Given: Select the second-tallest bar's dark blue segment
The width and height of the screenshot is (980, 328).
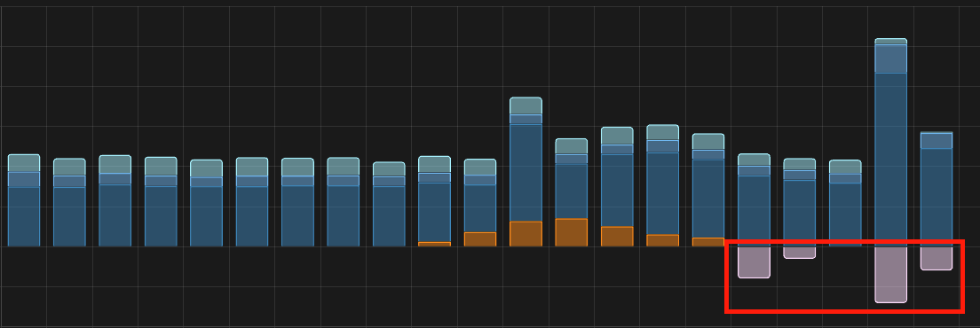Looking at the screenshot, I should [x=526, y=173].
